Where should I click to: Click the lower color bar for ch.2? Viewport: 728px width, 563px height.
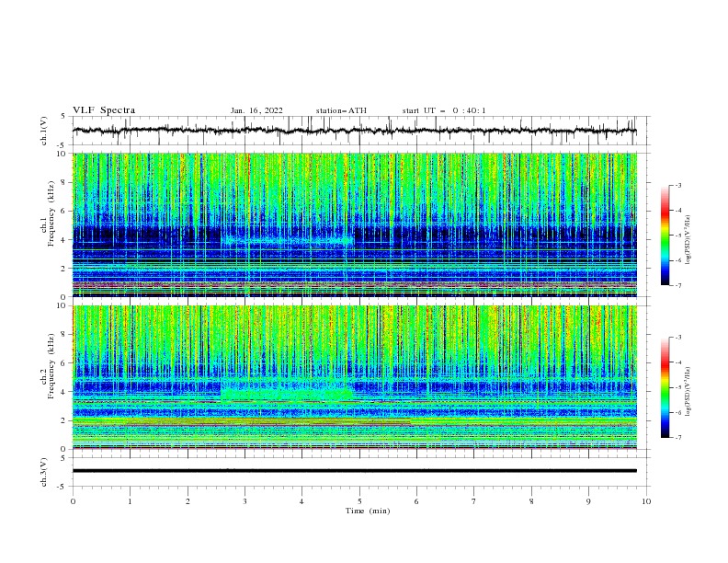665,387
